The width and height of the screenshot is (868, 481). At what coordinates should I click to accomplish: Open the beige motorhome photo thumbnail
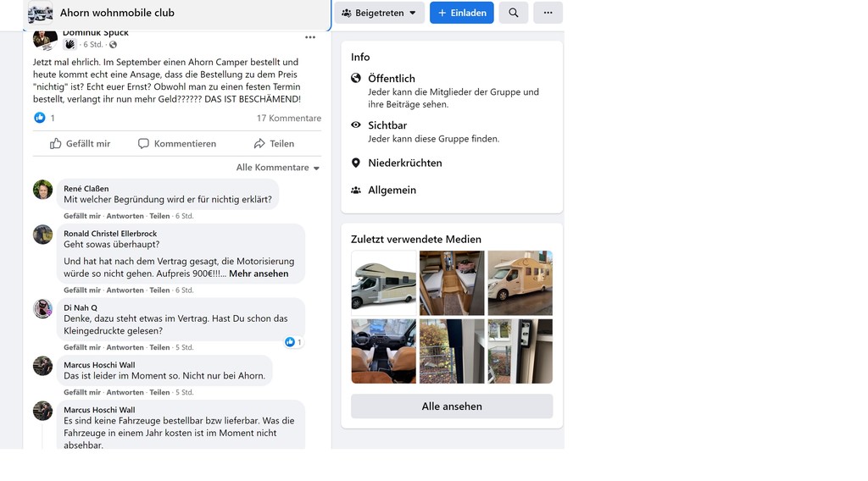520,283
